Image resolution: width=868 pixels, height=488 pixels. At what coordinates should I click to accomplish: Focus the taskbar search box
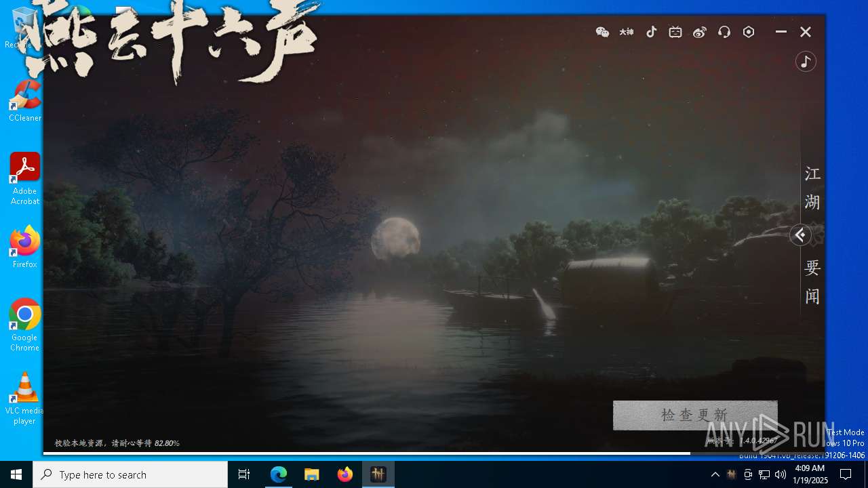130,474
